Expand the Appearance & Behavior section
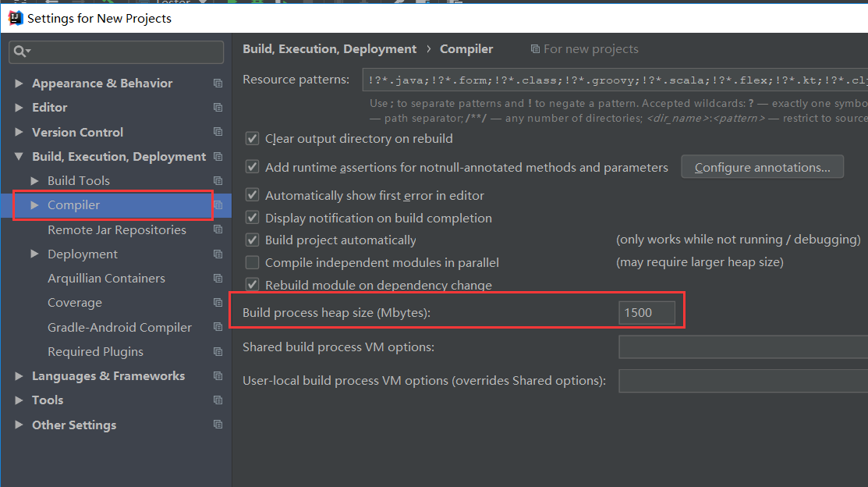This screenshot has width=868, height=487. [x=19, y=84]
